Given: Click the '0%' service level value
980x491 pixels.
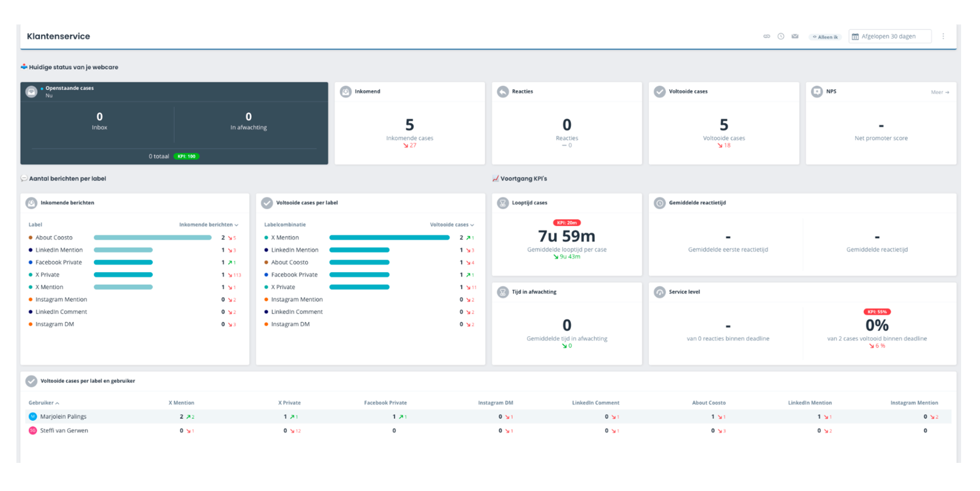Looking at the screenshot, I should pos(877,325).
